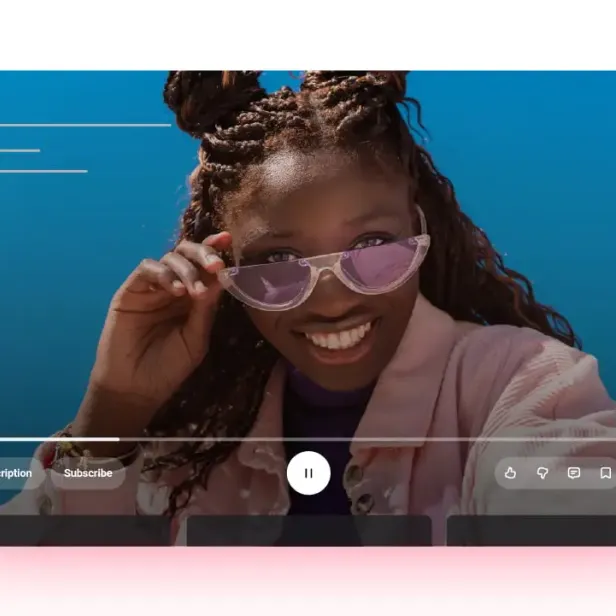616x616 pixels.
Task: Like the video with thumbs up icon
Action: [x=510, y=473]
